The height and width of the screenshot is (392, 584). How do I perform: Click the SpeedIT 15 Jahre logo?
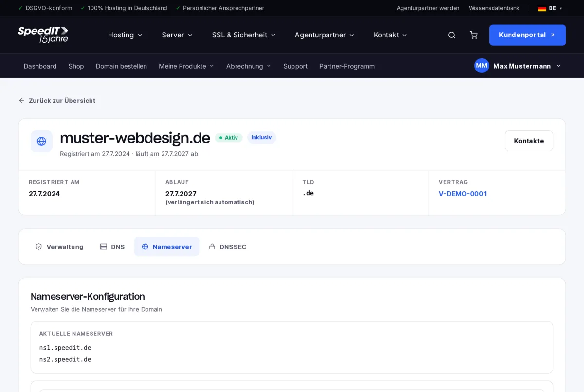pyautogui.click(x=43, y=35)
